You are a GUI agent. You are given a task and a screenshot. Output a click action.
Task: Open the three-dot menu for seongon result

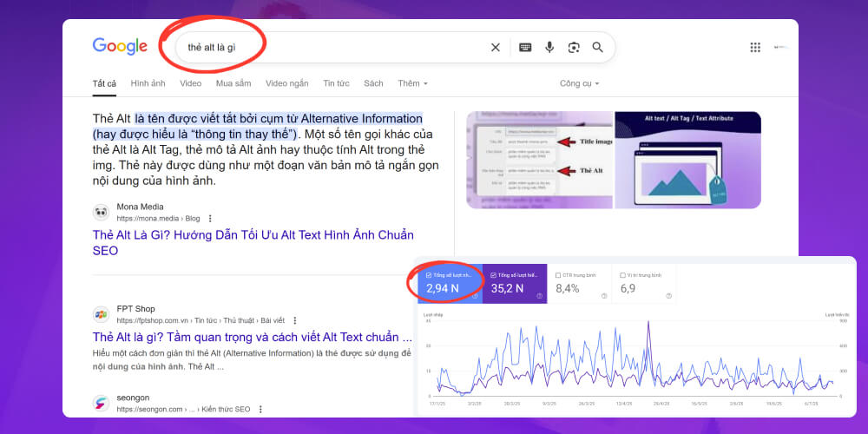coord(260,409)
